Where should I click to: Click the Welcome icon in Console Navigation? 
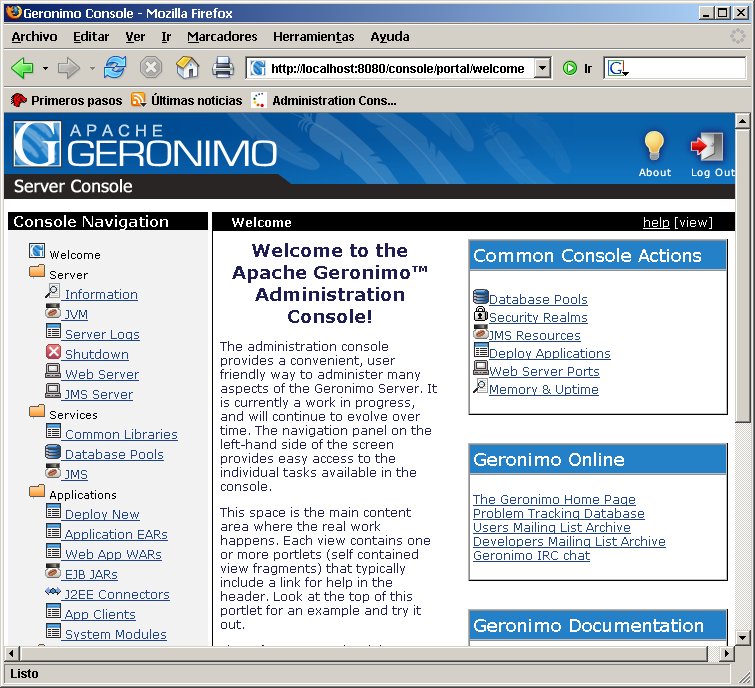37,251
